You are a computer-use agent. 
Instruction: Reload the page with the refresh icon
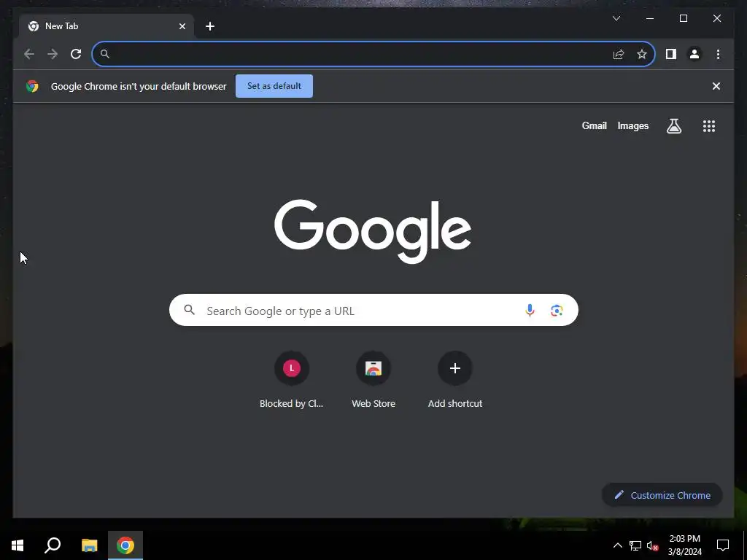click(x=76, y=54)
